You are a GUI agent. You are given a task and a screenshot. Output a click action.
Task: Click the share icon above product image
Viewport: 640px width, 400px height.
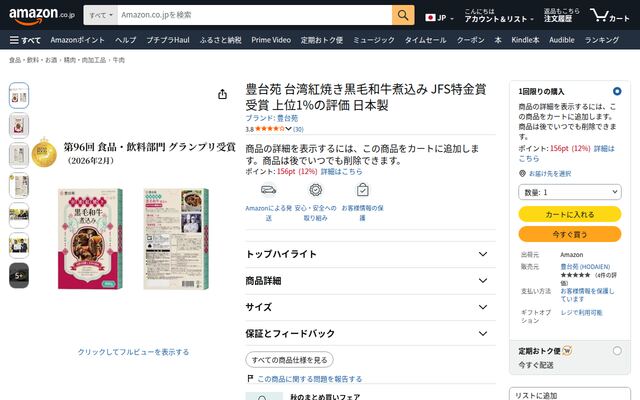[222, 94]
